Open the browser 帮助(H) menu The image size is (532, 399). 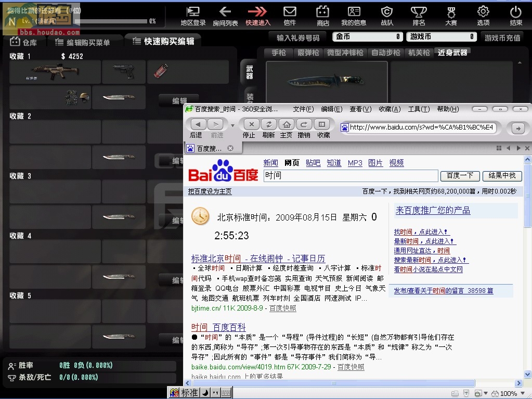point(448,109)
